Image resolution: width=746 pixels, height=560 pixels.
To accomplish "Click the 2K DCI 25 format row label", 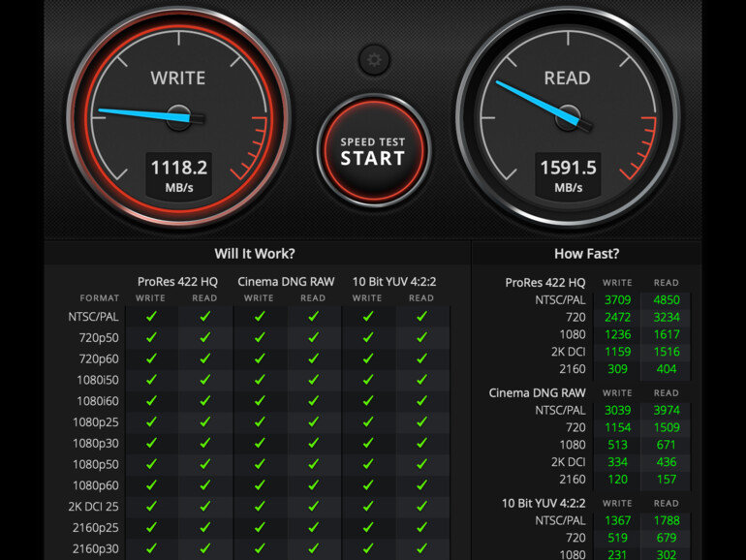I will [x=93, y=507].
